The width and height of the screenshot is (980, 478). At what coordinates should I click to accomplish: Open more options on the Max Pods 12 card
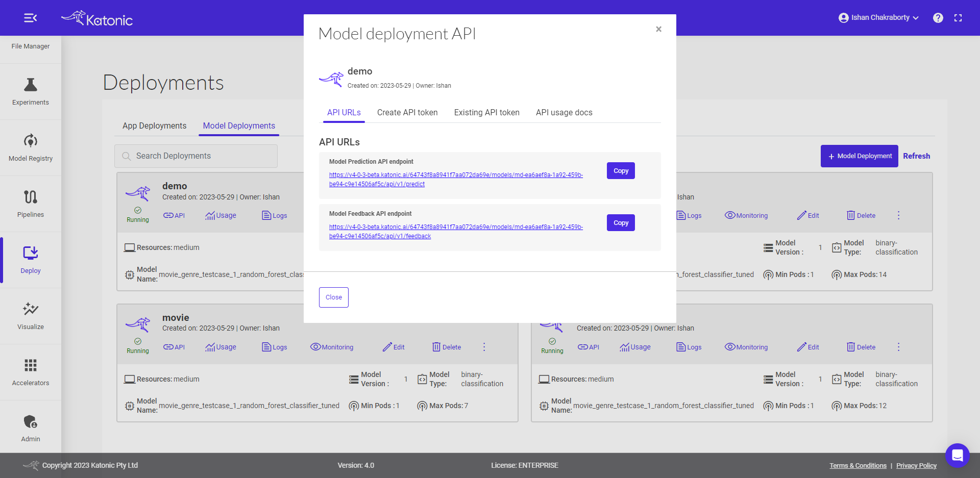(x=899, y=347)
